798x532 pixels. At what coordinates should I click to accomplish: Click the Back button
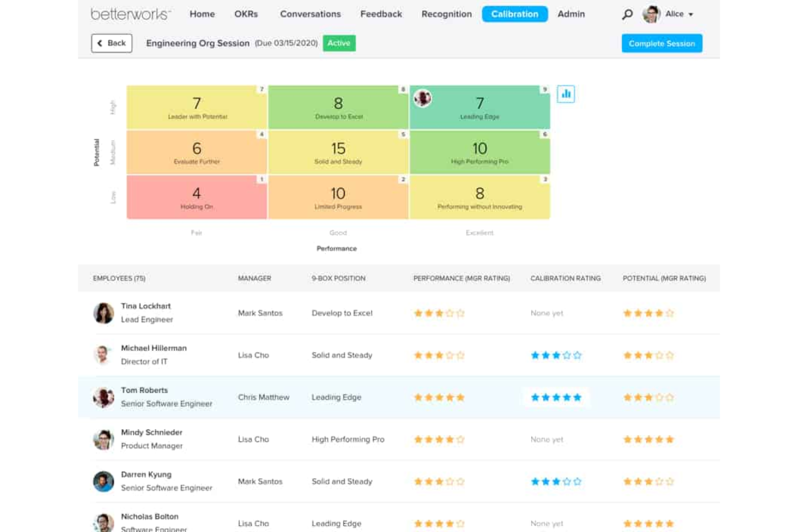(112, 43)
